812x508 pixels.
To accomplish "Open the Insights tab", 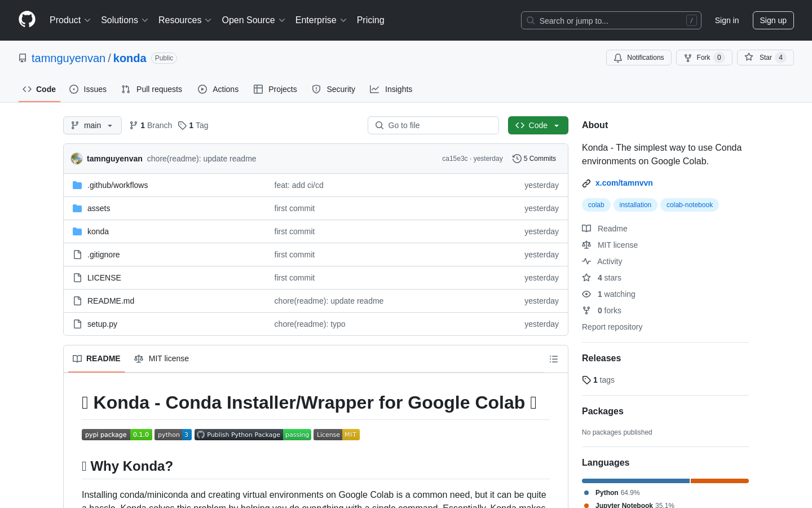I will coord(391,89).
